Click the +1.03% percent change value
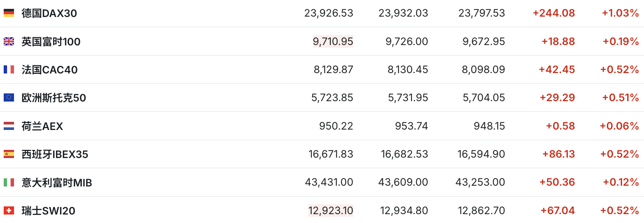The image size is (644, 223). pos(620,13)
